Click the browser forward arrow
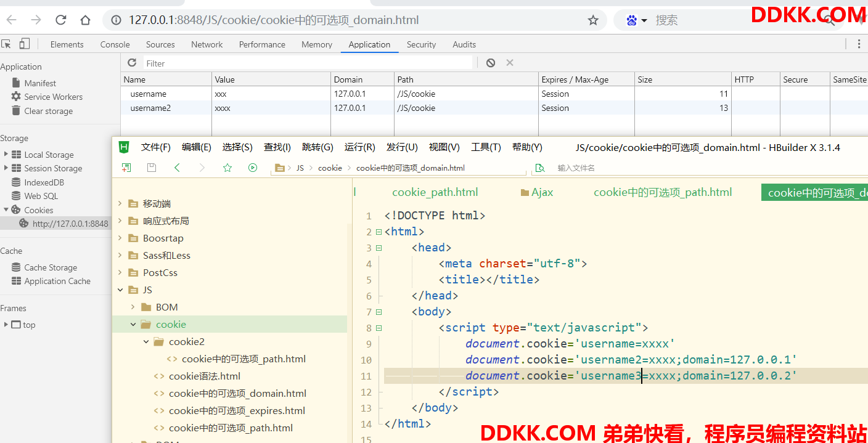This screenshot has height=443, width=868. pos(36,20)
